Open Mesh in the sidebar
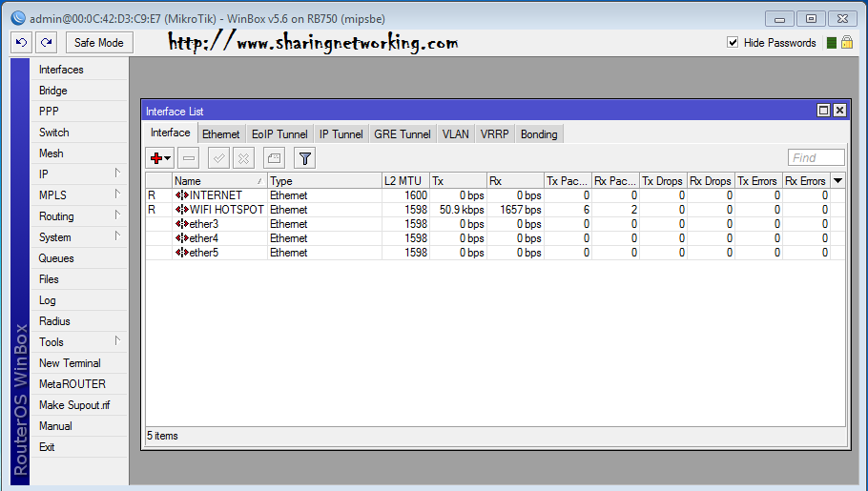The image size is (868, 491). click(78, 153)
